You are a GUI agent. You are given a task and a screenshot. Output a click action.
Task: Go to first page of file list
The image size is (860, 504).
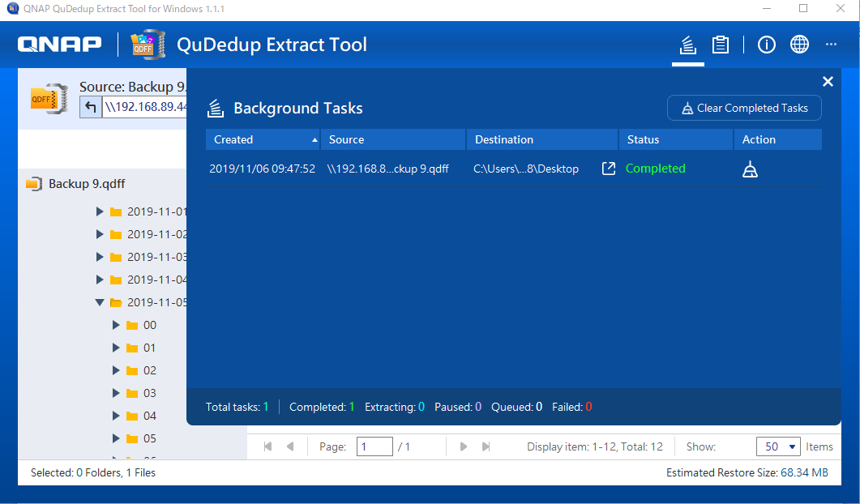pyautogui.click(x=267, y=446)
